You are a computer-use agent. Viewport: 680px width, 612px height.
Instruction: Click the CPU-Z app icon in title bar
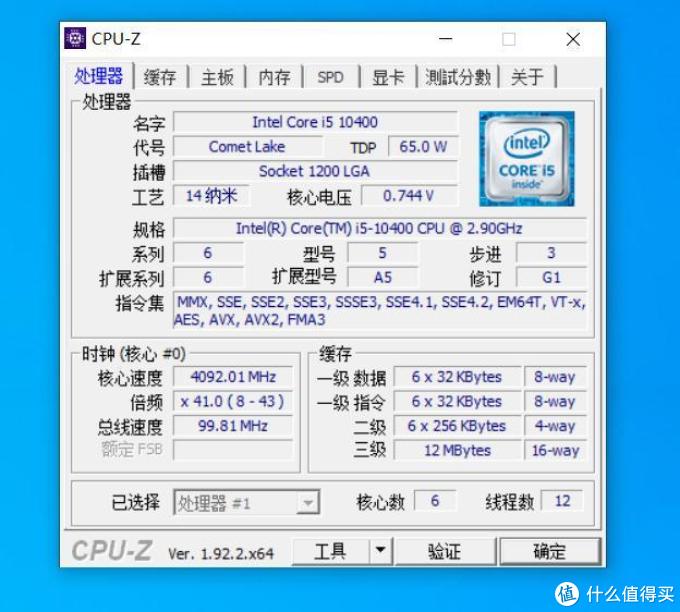pos(75,38)
